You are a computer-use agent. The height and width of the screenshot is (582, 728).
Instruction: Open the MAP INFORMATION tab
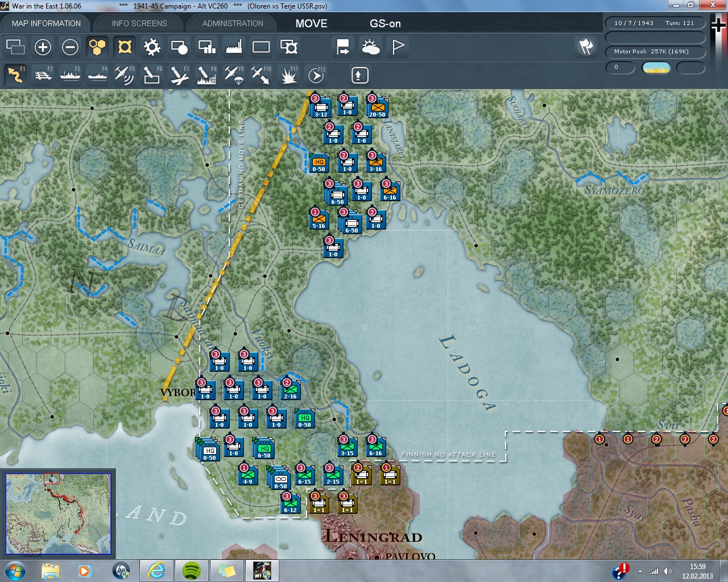click(x=46, y=23)
